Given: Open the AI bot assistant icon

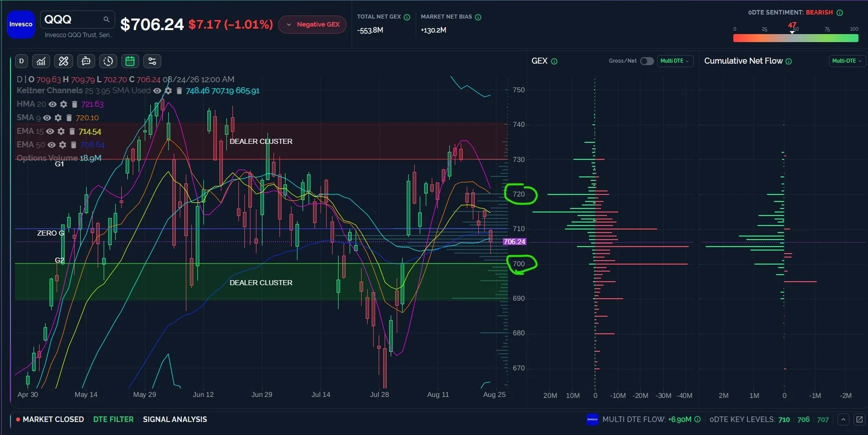Looking at the screenshot, I should coord(86,61).
